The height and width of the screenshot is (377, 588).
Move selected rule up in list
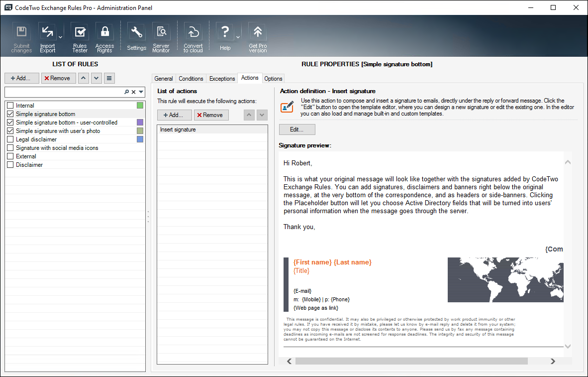pos(83,78)
